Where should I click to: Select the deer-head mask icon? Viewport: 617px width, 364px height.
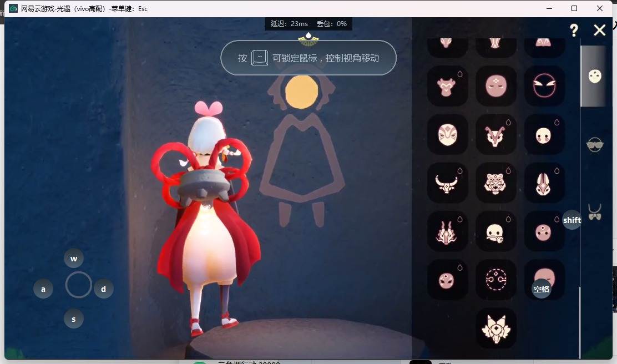pyautogui.click(x=447, y=86)
